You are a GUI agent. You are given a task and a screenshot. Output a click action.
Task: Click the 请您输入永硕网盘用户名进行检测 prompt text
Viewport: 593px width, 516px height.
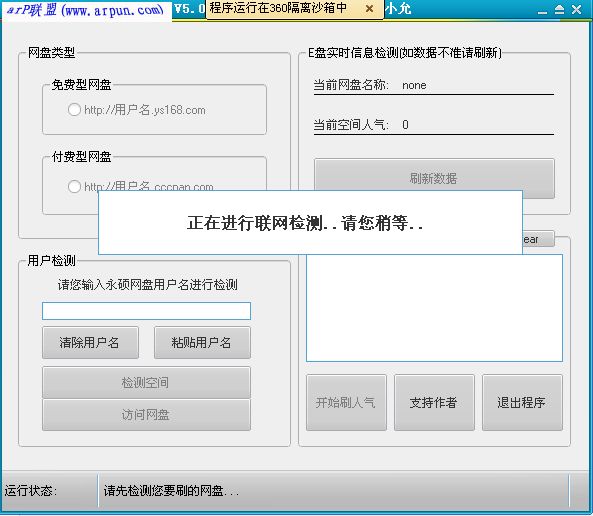coord(147,284)
